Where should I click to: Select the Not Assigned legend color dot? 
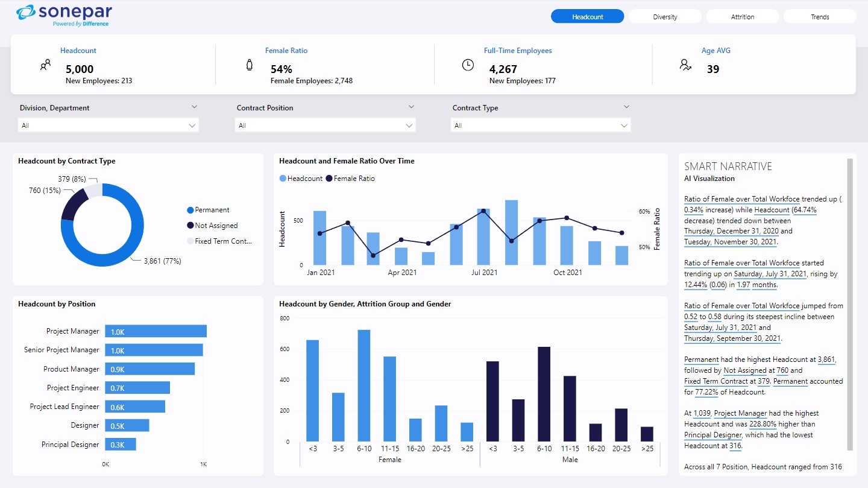tap(190, 226)
